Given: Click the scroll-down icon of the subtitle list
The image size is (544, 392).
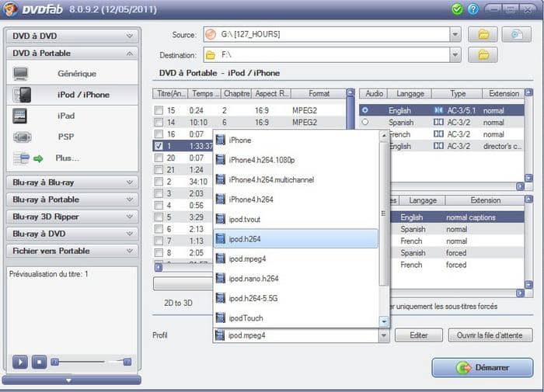Looking at the screenshot, I should 528,285.
